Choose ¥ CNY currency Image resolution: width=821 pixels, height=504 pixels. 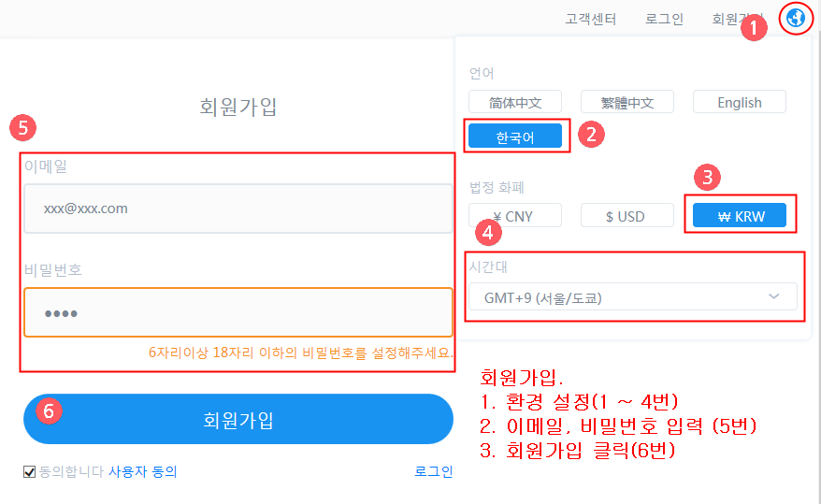pyautogui.click(x=514, y=216)
